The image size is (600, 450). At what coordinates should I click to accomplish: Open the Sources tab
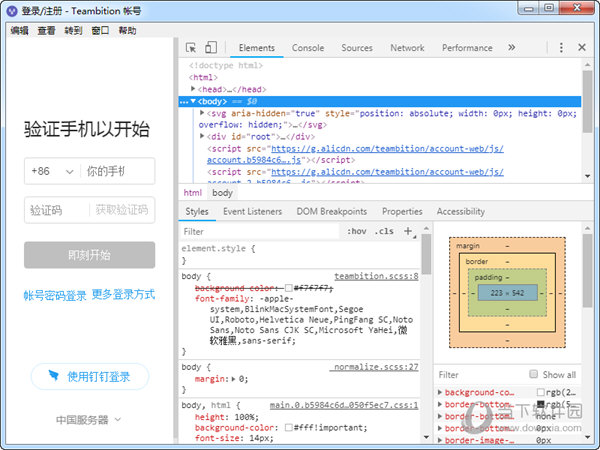pos(357,48)
